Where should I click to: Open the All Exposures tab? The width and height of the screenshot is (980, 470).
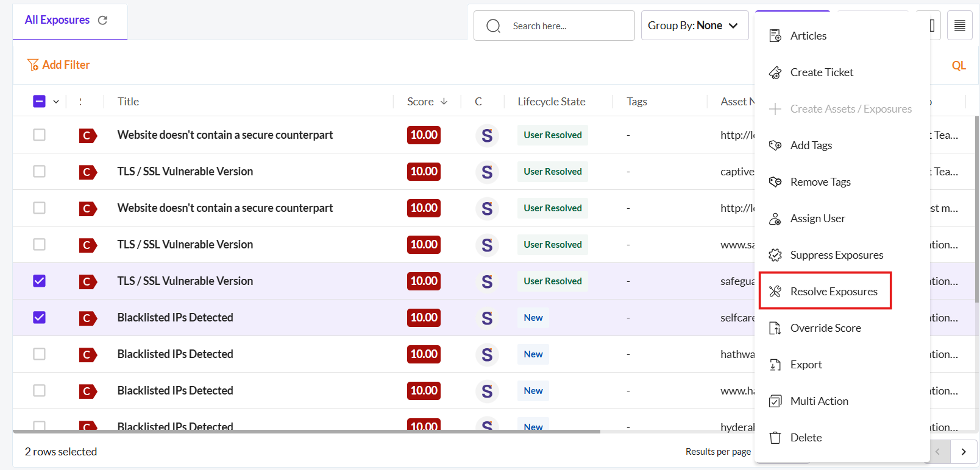pyautogui.click(x=70, y=21)
